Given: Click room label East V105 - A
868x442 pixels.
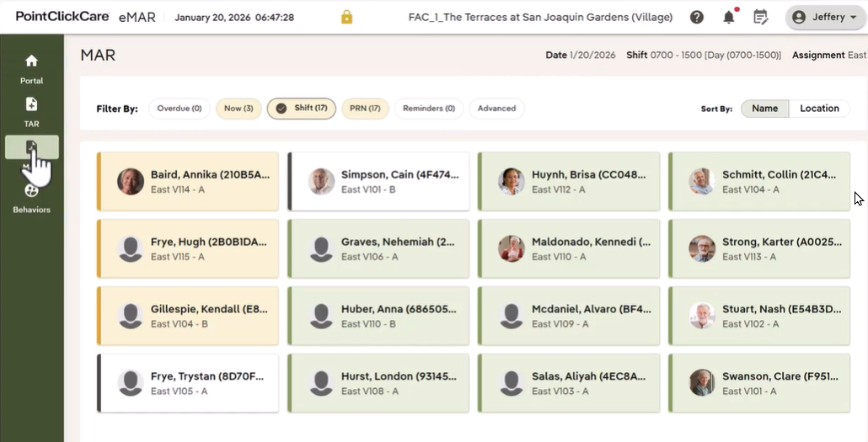Looking at the screenshot, I should tap(179, 391).
